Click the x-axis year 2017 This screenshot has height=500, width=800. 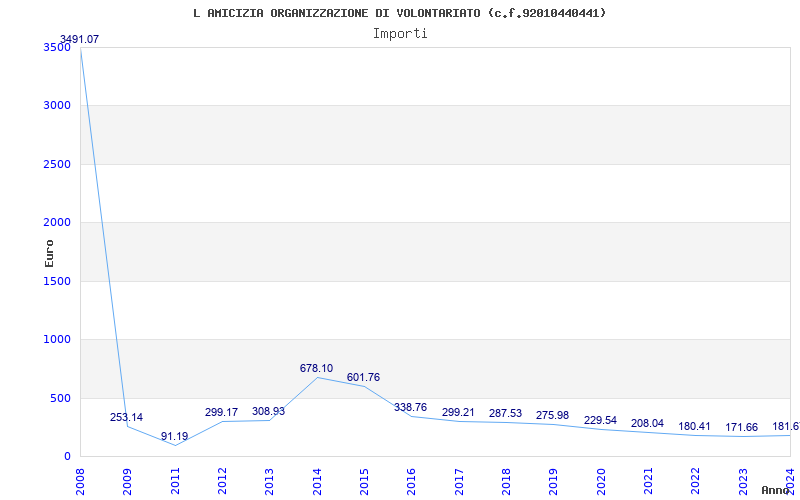point(459,482)
